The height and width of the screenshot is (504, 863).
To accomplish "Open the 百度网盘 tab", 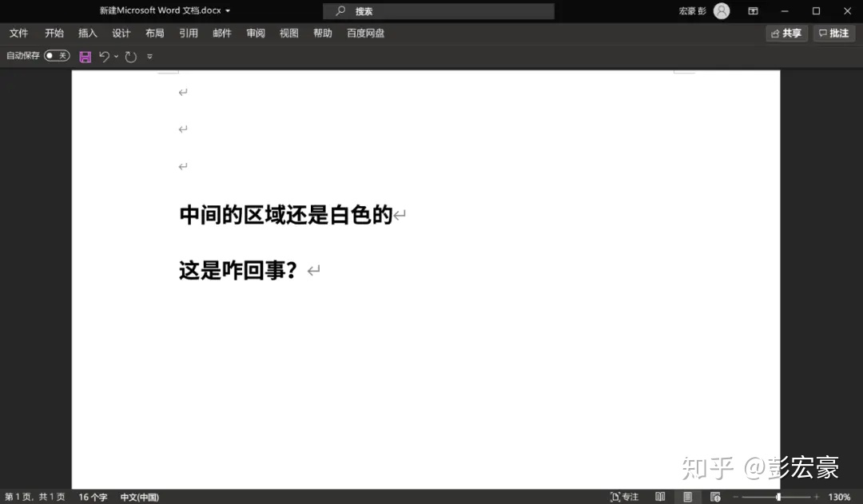I will [x=365, y=34].
